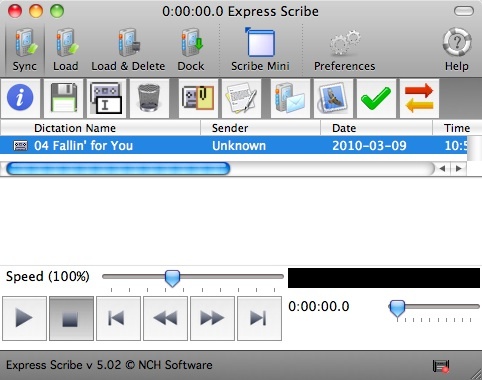Save dictation with the floppy disk icon
This screenshot has width=482, height=380.
coord(63,98)
